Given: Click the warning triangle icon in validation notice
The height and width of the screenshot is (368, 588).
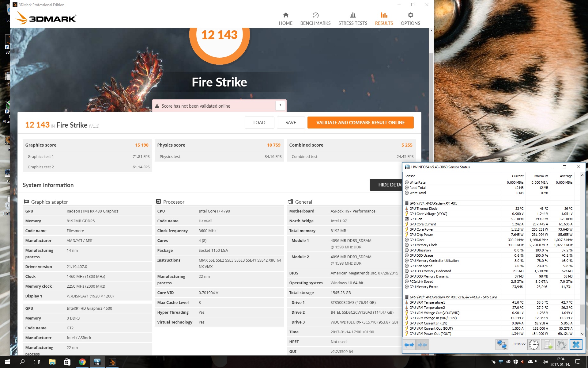Looking at the screenshot, I should [157, 106].
